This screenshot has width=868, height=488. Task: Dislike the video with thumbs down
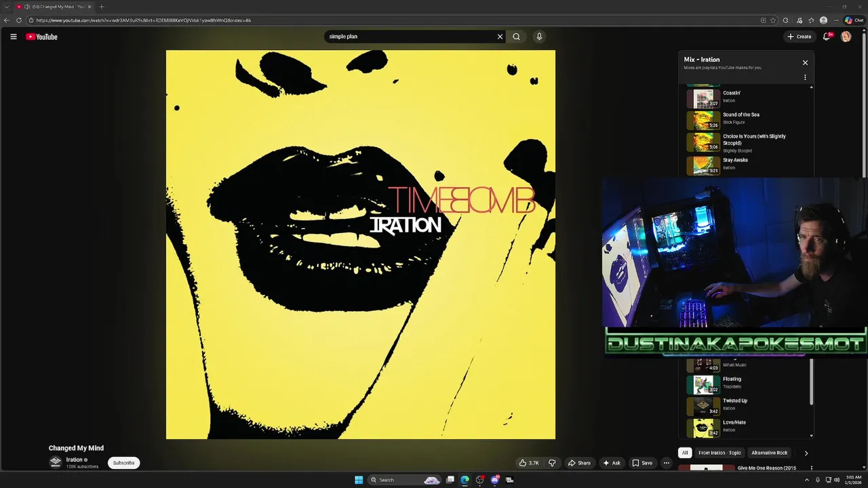click(x=552, y=463)
